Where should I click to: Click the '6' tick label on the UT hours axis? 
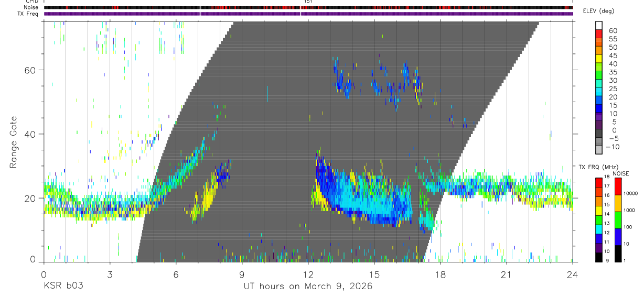tap(176, 274)
